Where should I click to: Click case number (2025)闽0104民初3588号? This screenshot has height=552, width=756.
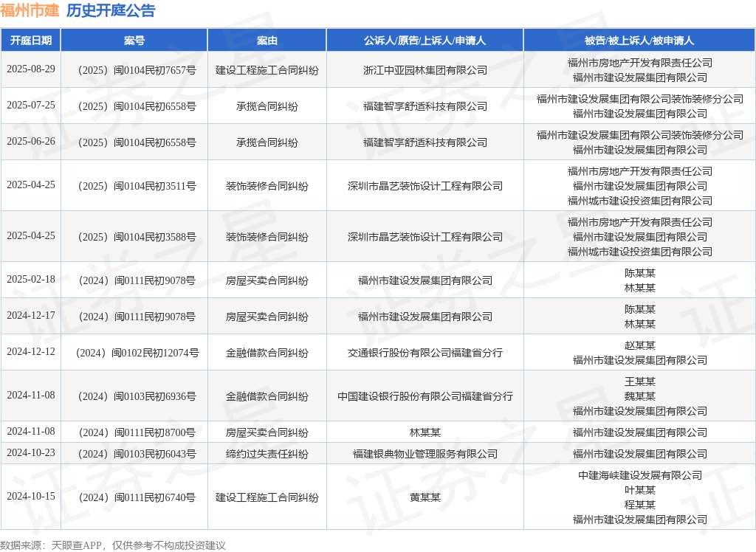136,237
